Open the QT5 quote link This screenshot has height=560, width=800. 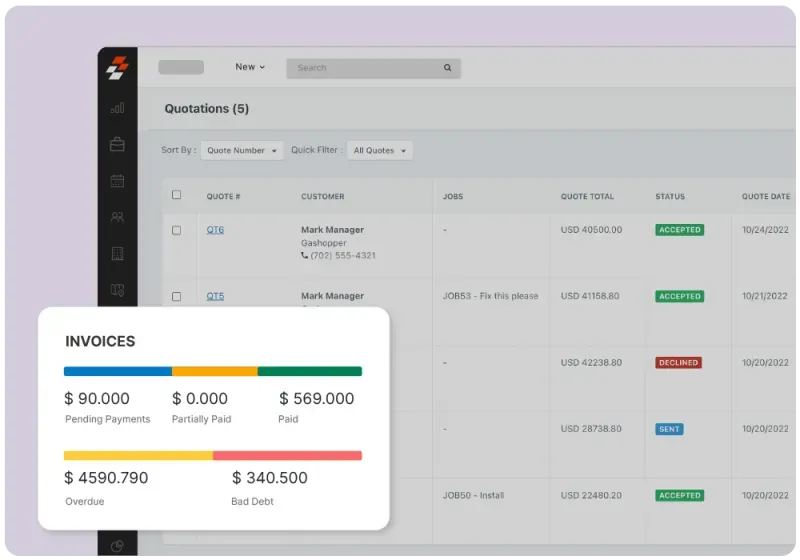tap(215, 296)
